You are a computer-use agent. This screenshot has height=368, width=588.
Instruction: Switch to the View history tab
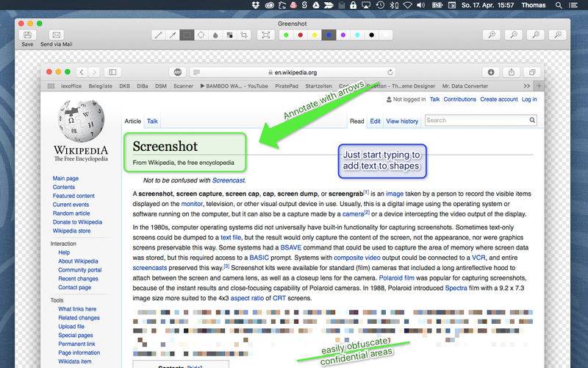tap(402, 121)
